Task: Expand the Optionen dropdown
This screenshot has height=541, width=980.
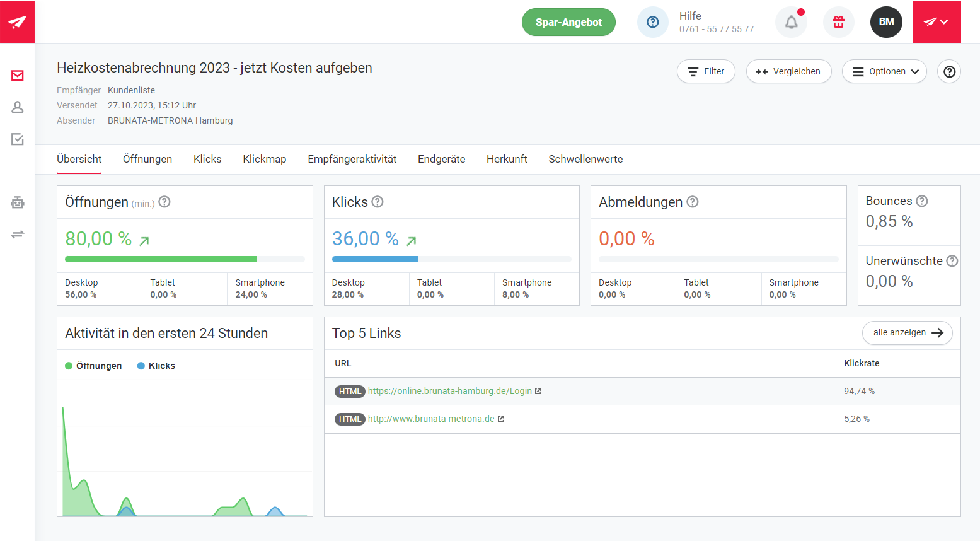Action: 884,71
